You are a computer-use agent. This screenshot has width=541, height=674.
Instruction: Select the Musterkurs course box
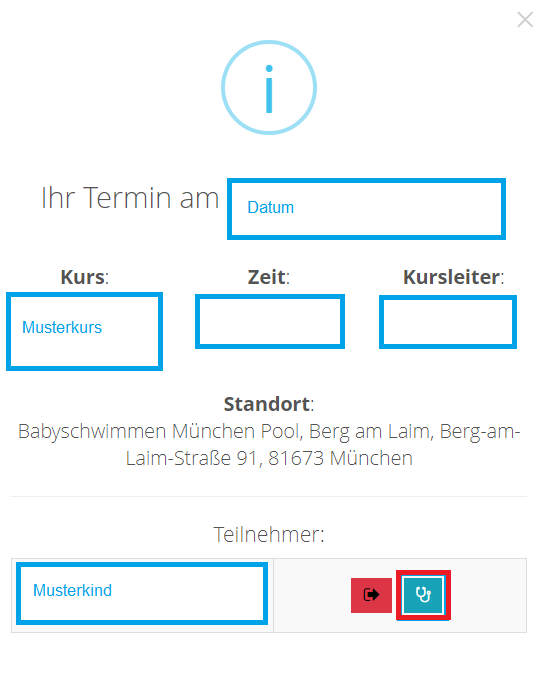(84, 331)
